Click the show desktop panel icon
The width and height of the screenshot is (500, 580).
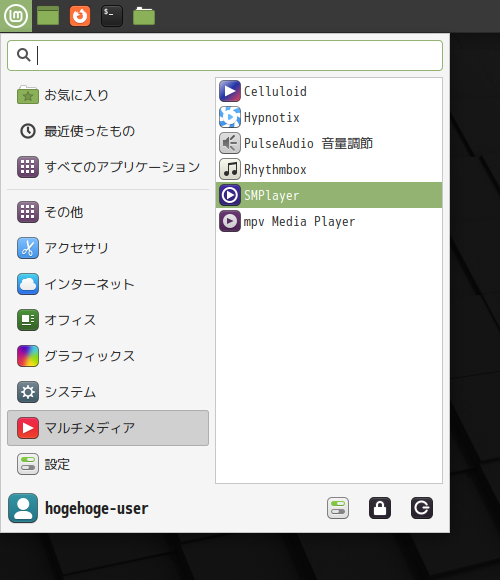coord(48,16)
